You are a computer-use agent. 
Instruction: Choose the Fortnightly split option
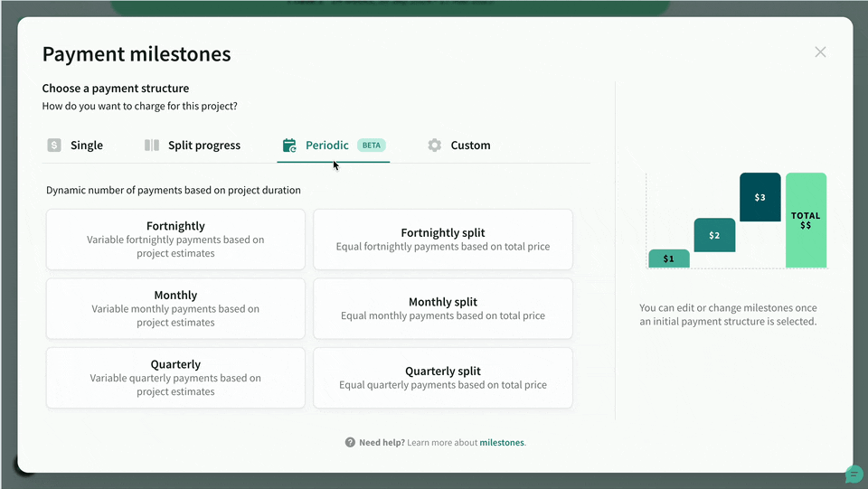pos(443,240)
